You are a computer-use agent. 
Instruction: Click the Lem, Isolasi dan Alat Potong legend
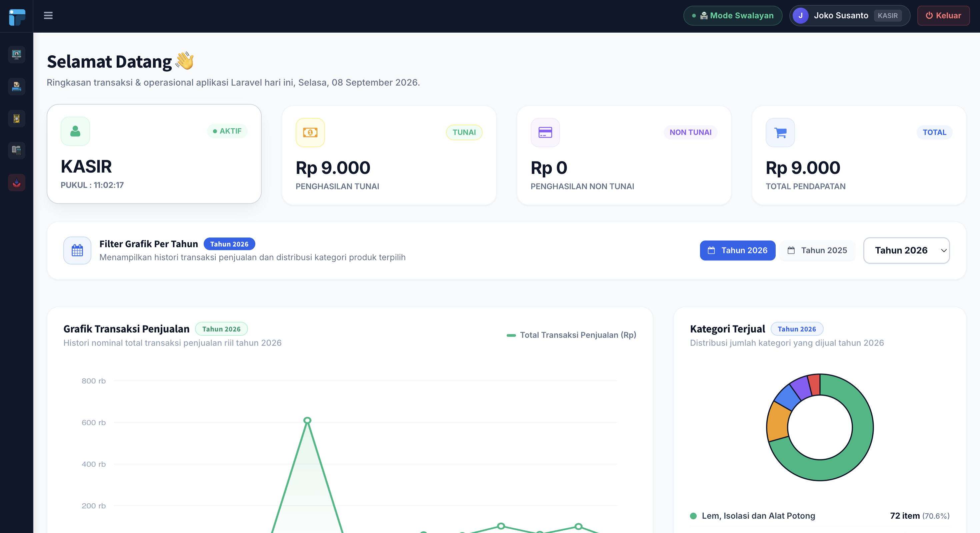758,516
